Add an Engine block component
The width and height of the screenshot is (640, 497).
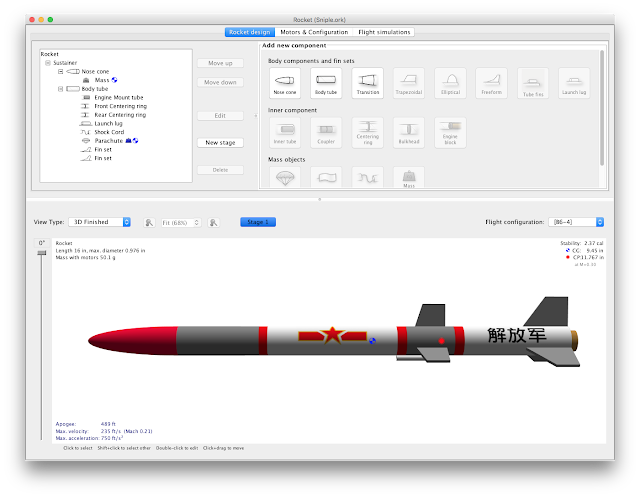pos(450,133)
